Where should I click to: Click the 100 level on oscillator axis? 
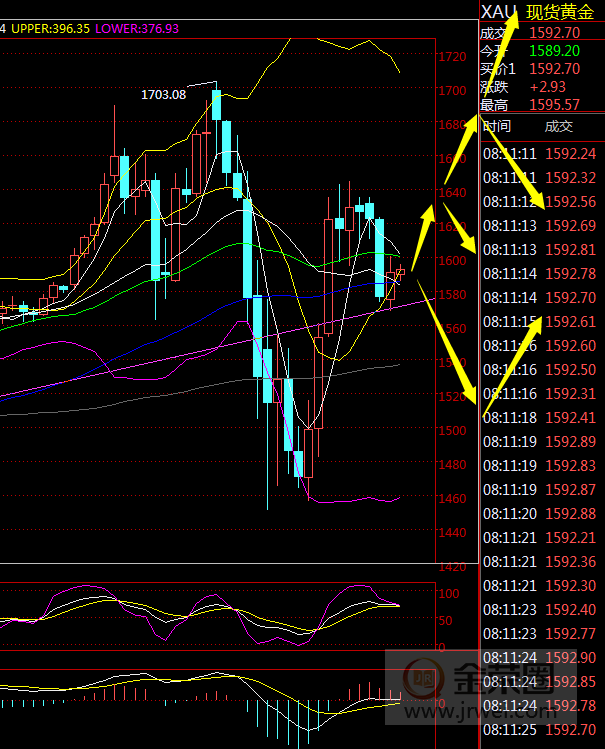tap(449, 594)
